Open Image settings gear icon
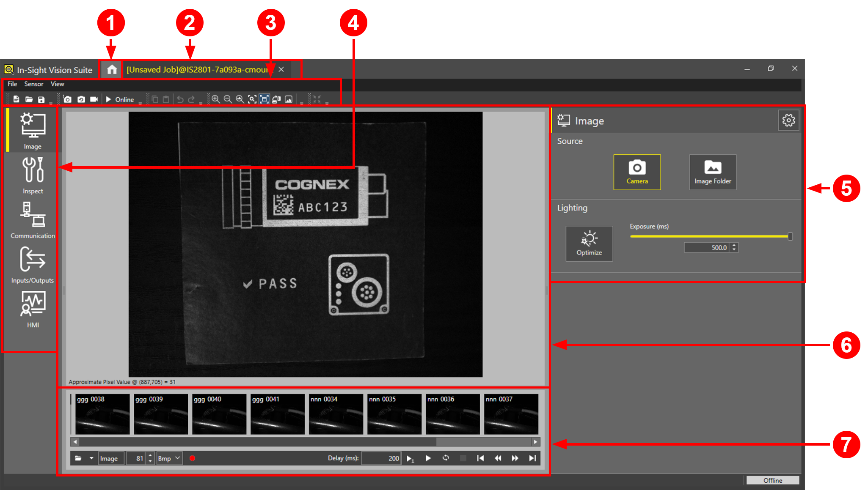 (788, 120)
